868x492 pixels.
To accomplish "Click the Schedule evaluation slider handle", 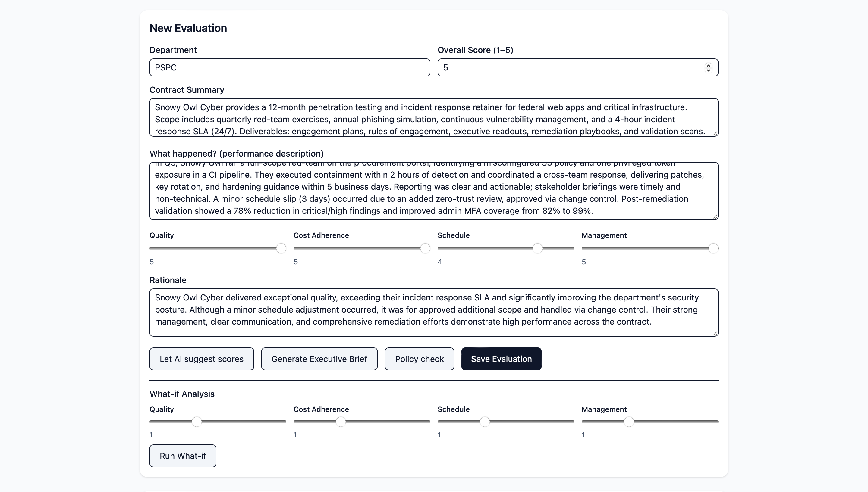I will [x=537, y=248].
